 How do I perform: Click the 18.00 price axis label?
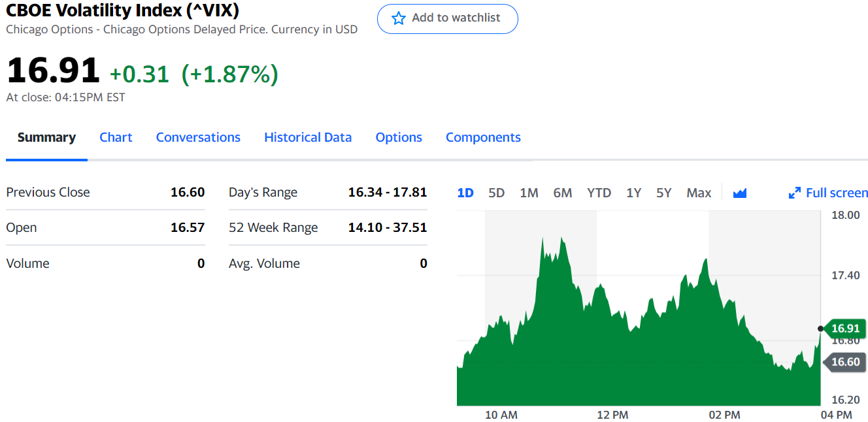click(845, 215)
